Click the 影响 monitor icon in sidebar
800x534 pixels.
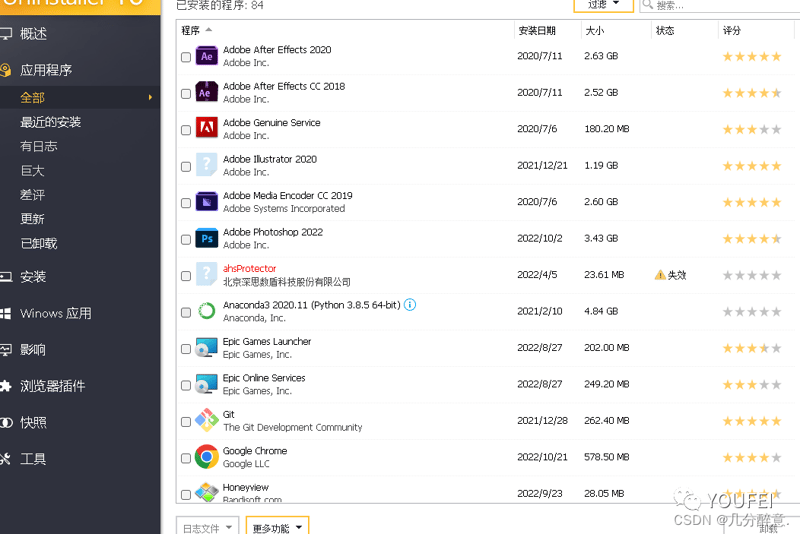6,350
